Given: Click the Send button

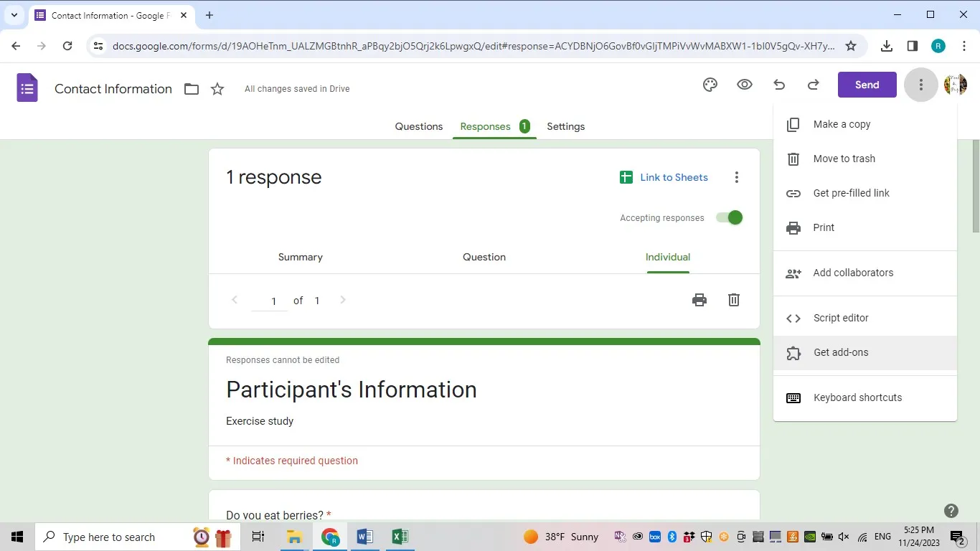Looking at the screenshot, I should 867,84.
